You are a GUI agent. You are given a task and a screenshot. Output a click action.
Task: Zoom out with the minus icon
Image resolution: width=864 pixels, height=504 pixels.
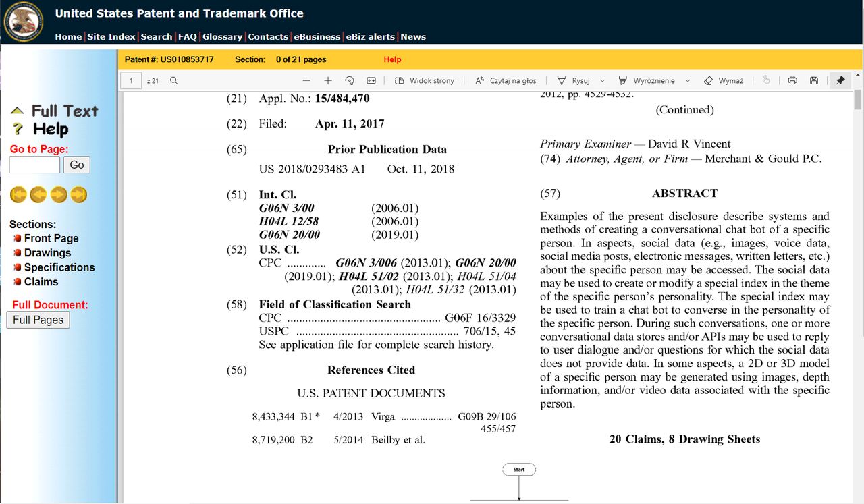pos(307,80)
